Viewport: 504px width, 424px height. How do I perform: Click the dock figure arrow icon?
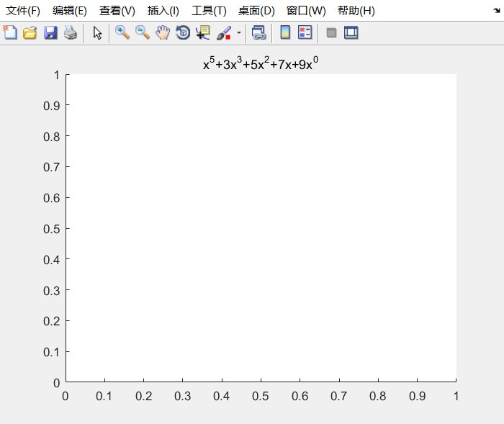pyautogui.click(x=497, y=11)
